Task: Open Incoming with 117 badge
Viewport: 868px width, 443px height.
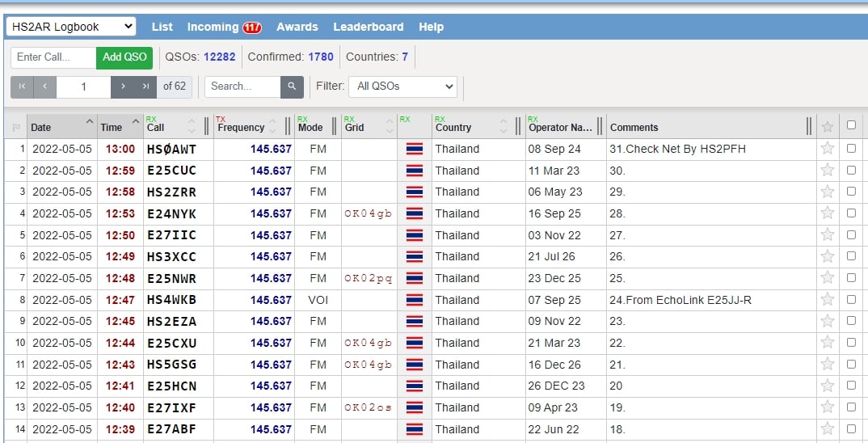Action: pos(224,27)
